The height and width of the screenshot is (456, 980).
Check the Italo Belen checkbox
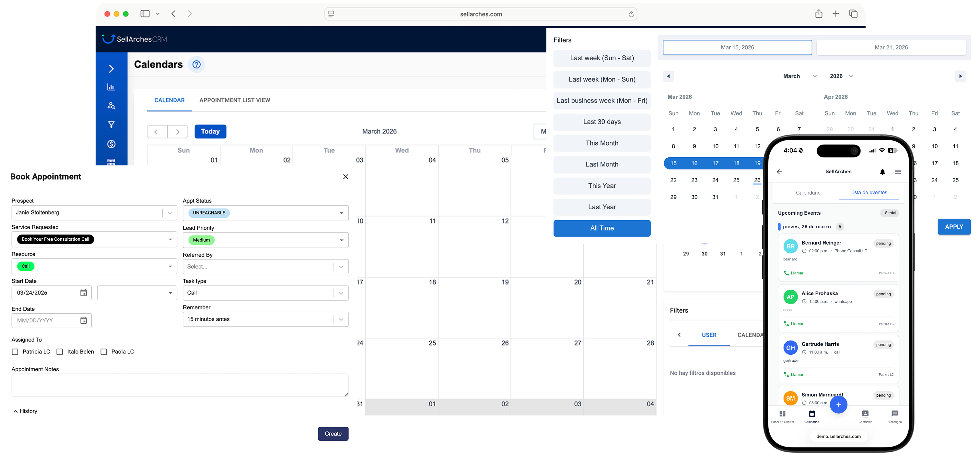click(x=60, y=352)
